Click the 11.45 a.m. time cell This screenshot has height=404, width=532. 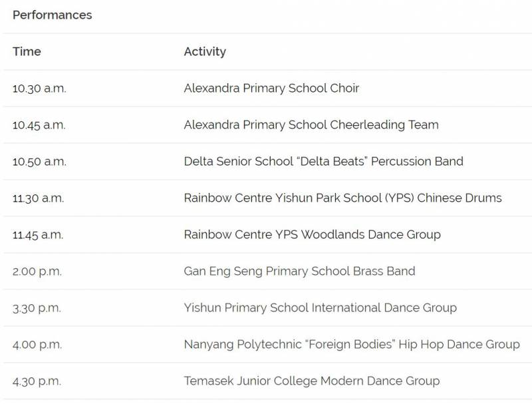point(39,234)
